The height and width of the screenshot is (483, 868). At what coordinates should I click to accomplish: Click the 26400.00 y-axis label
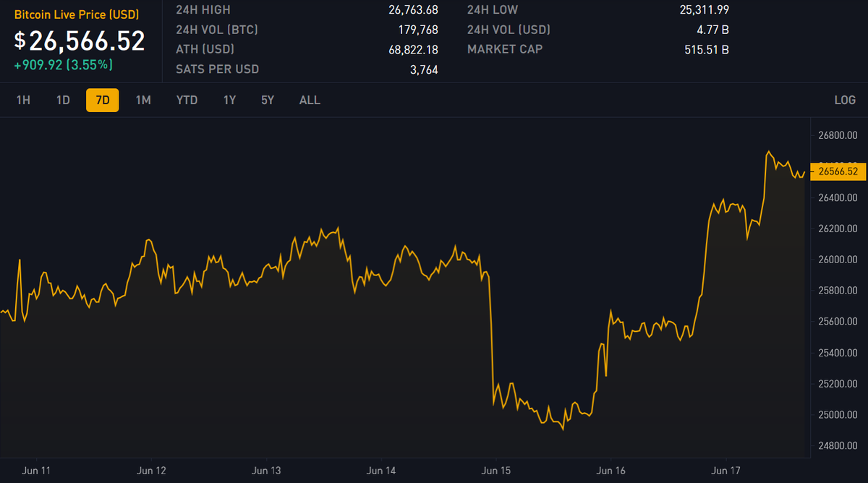(x=838, y=197)
